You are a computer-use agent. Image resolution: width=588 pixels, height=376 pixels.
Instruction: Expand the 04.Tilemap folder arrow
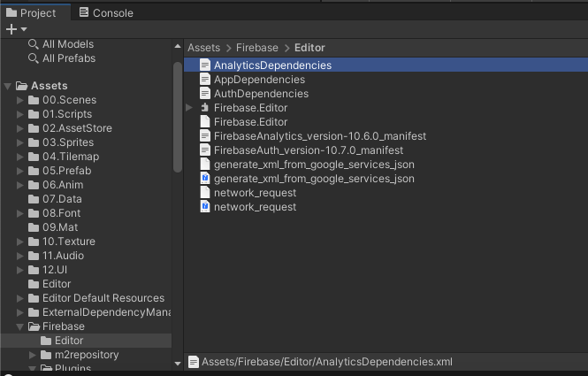tap(20, 157)
